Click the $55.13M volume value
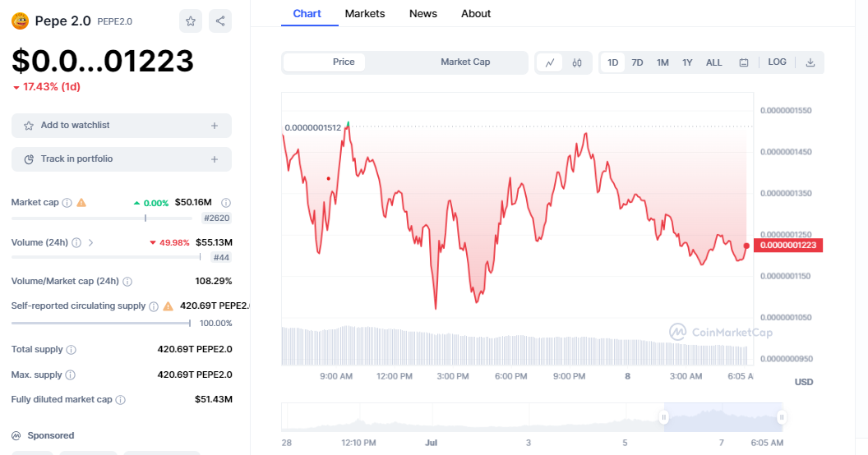The width and height of the screenshot is (868, 455). [x=214, y=242]
